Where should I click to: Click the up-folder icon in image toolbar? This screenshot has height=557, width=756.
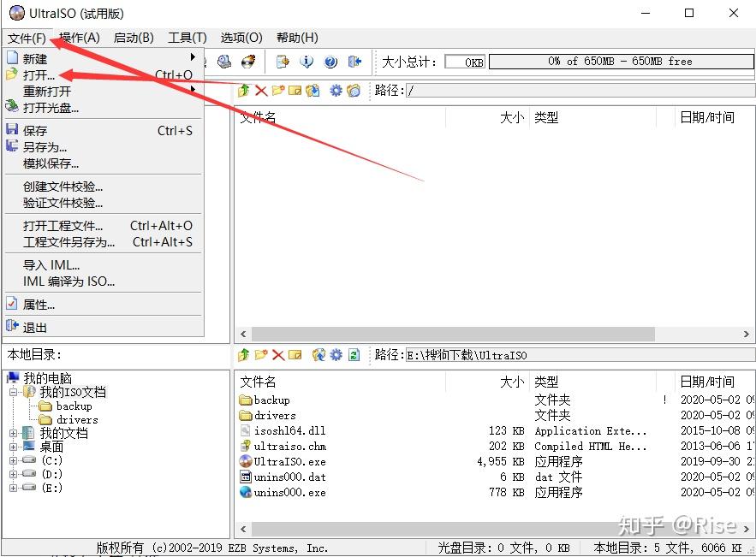click(243, 90)
